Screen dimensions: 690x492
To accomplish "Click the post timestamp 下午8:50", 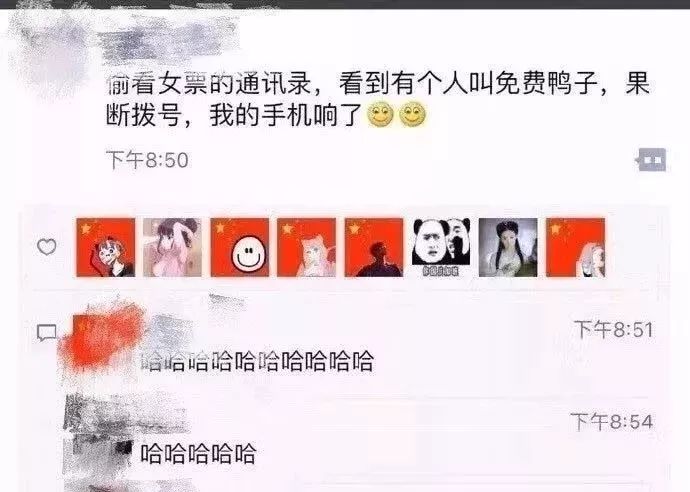I will tap(147, 160).
